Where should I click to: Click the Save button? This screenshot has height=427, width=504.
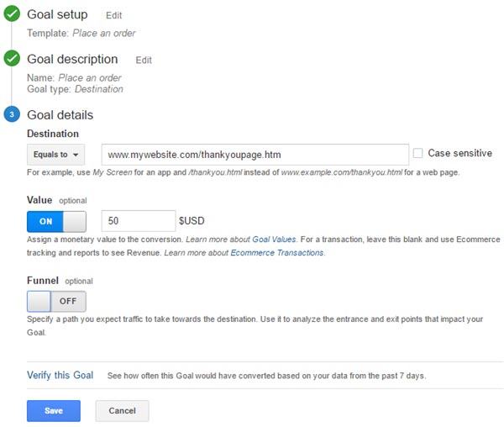tap(54, 410)
